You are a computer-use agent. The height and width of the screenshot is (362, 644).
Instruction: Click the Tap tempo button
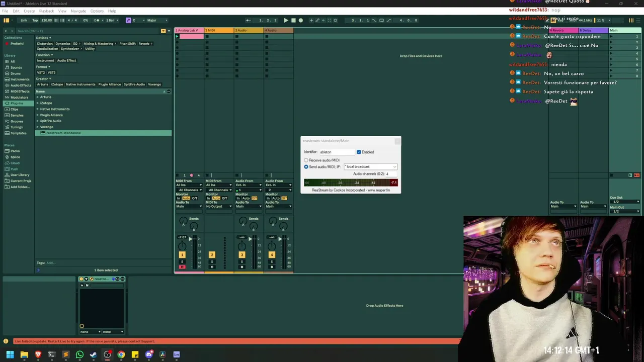coord(35,20)
